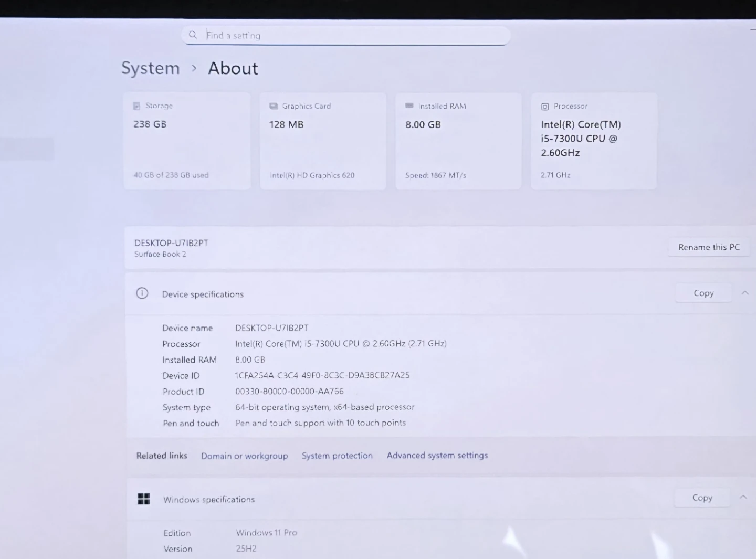The width and height of the screenshot is (756, 559).
Task: Select the 8.00 GB RAM card value
Action: click(423, 124)
